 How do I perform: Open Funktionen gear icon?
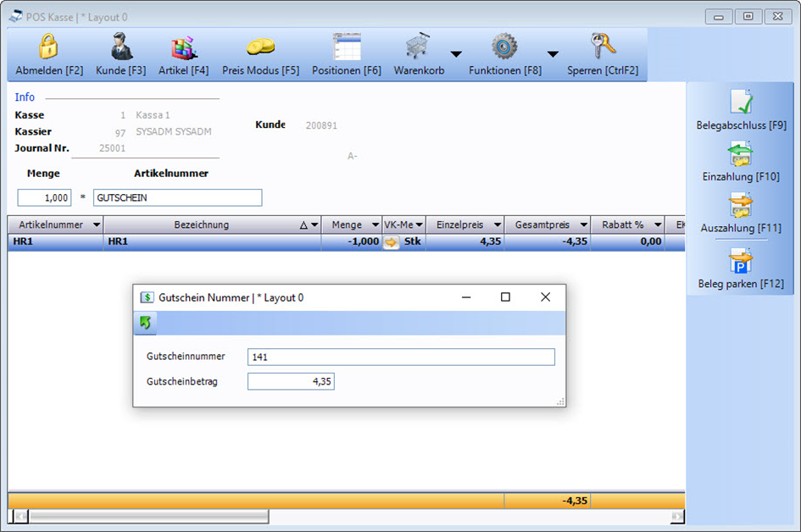504,47
